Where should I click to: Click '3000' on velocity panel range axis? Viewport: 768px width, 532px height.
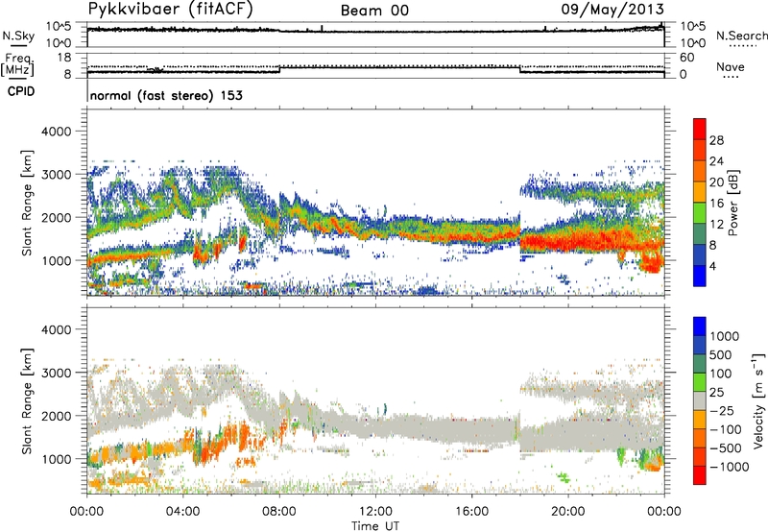point(57,373)
